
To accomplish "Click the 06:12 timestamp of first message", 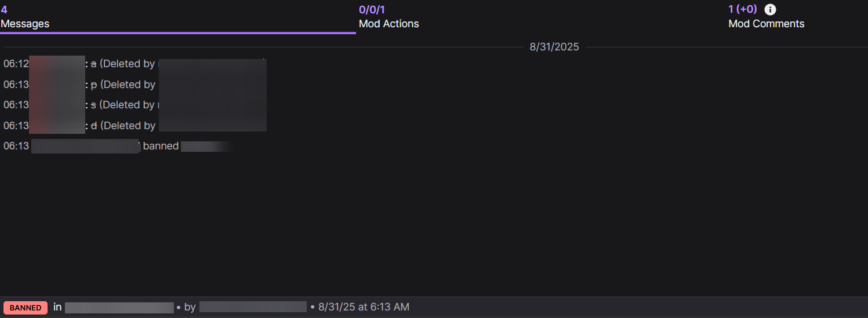I will (16, 64).
